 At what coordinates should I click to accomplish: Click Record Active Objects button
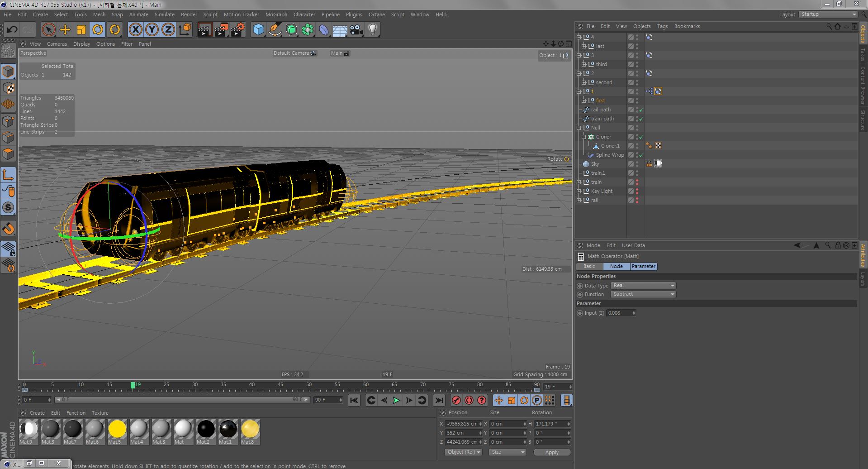click(456, 400)
